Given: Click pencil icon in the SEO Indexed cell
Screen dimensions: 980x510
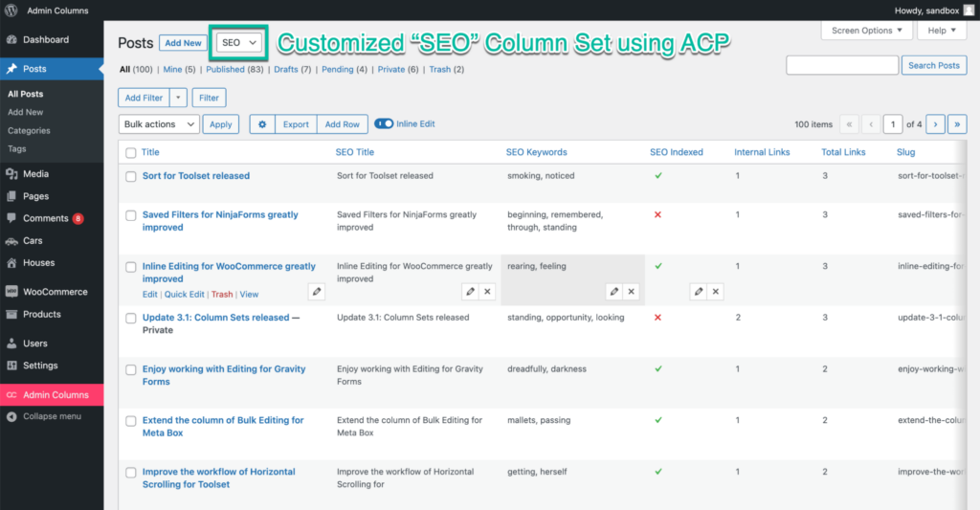Looking at the screenshot, I should click(699, 291).
